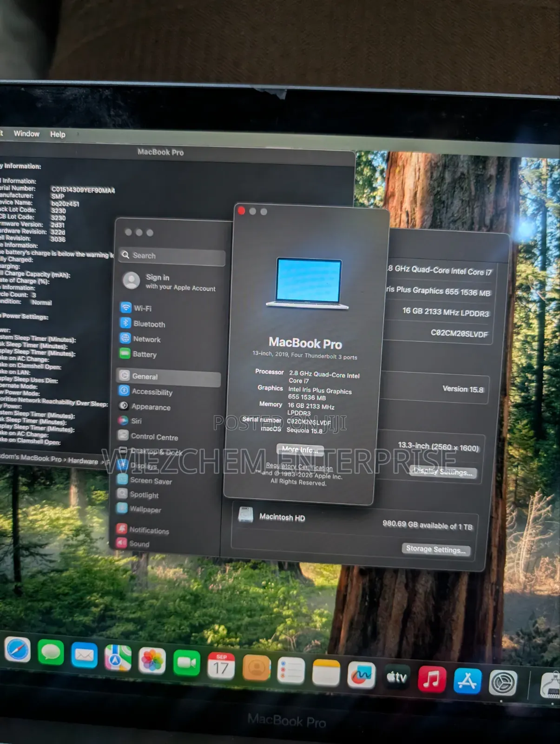The height and width of the screenshot is (744, 560).
Task: Open Siri settings pane
Action: pyautogui.click(x=130, y=421)
